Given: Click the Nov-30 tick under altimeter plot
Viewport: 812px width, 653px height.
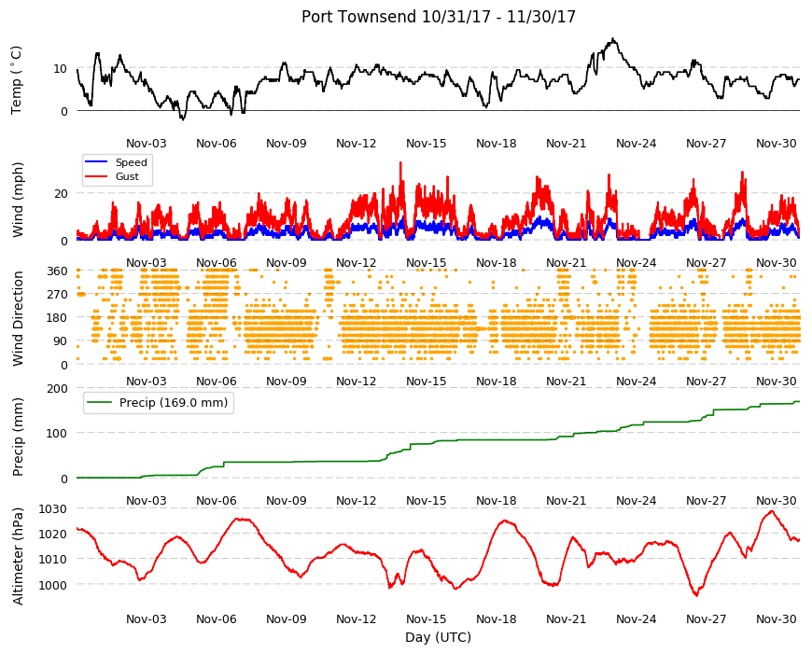Looking at the screenshot, I should click(776, 618).
